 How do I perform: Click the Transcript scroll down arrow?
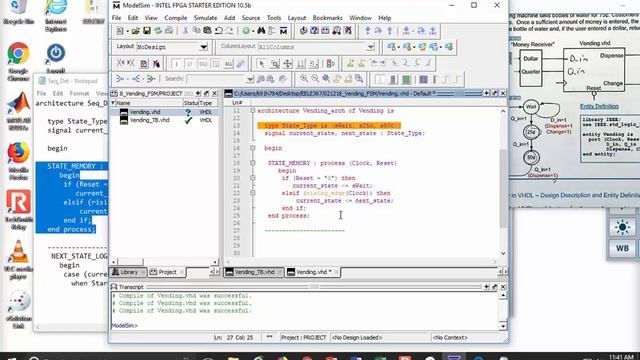tap(503, 326)
